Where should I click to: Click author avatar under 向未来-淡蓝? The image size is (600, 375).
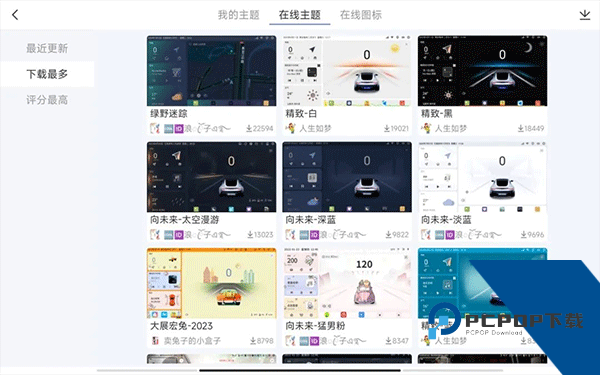426,235
